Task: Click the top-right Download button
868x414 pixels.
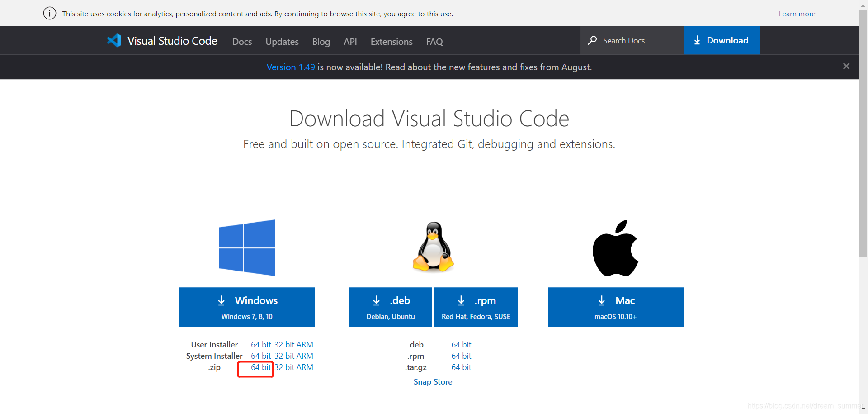Action: point(722,40)
